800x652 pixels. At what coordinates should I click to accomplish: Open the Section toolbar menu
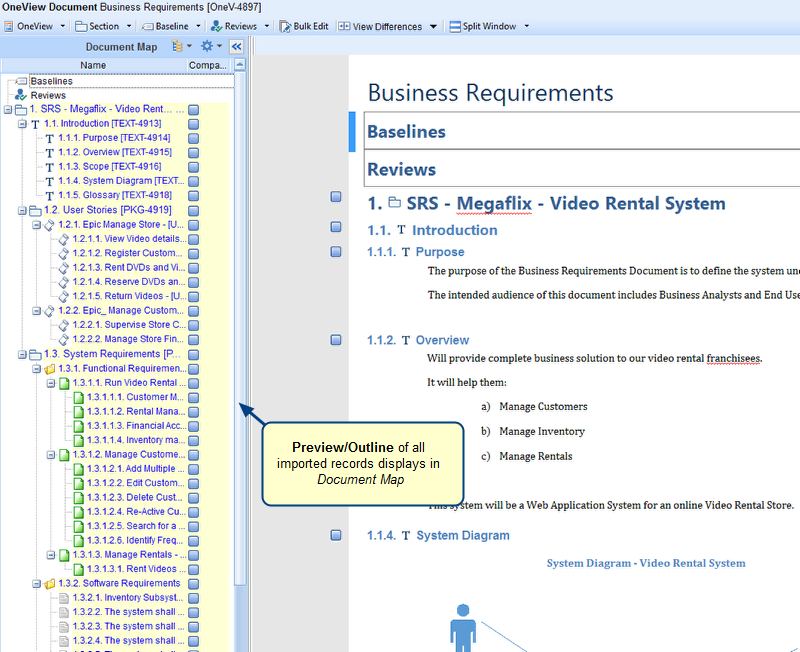pos(102,26)
